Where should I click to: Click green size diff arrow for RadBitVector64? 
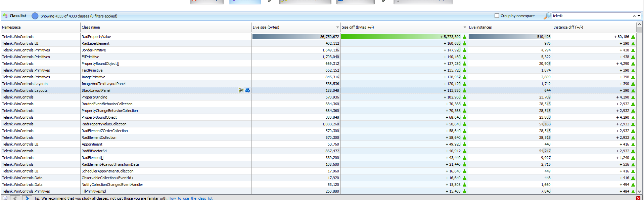point(465,151)
